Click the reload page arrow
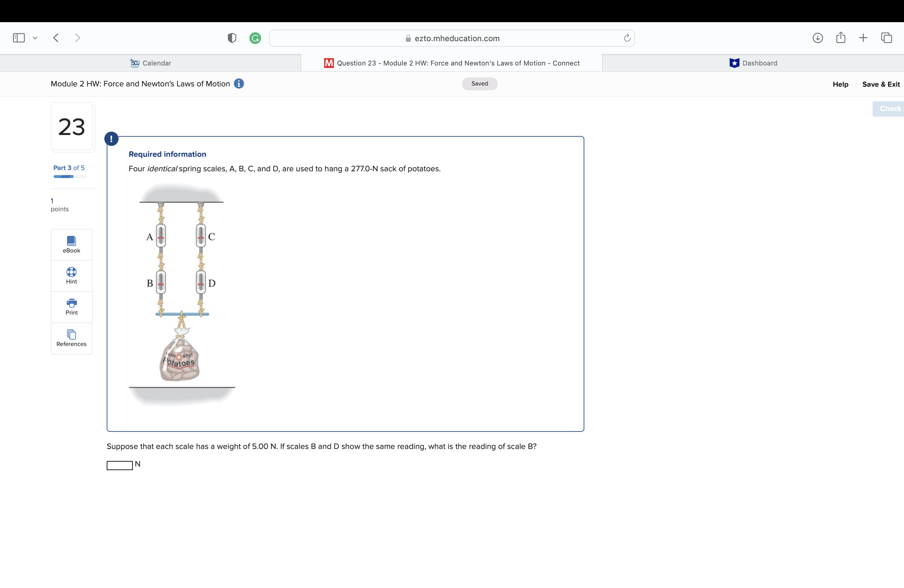Image resolution: width=904 pixels, height=588 pixels. (x=627, y=38)
